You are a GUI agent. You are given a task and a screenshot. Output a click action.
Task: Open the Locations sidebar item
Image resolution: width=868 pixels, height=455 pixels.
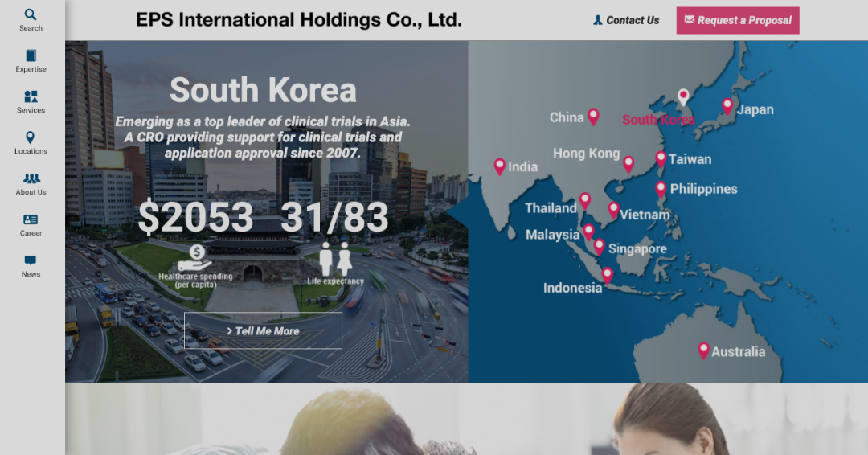click(31, 143)
